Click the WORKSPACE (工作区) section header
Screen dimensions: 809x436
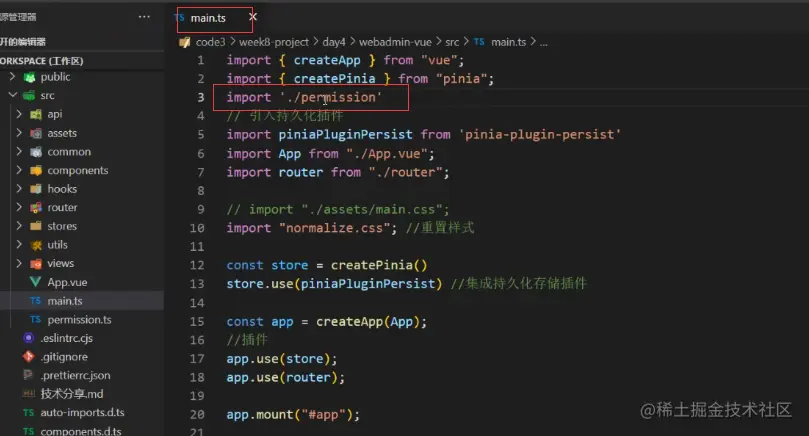pyautogui.click(x=41, y=61)
